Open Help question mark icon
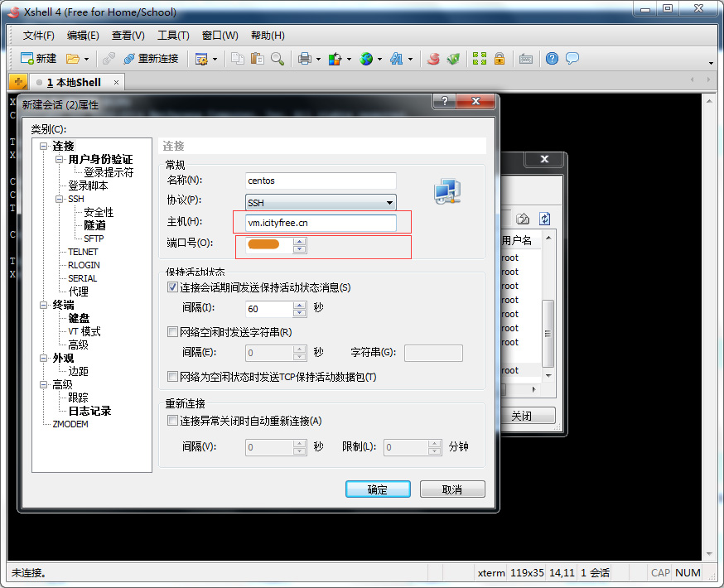Image resolution: width=724 pixels, height=588 pixels. click(552, 59)
